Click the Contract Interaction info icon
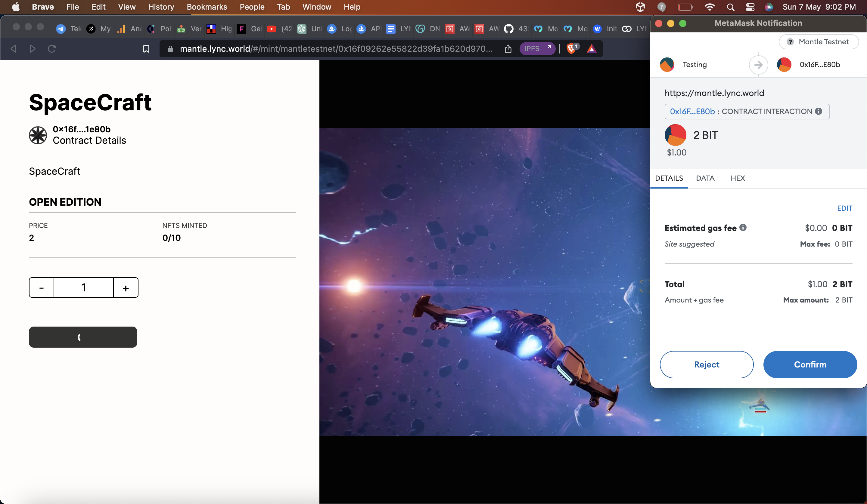867x504 pixels. click(x=819, y=111)
